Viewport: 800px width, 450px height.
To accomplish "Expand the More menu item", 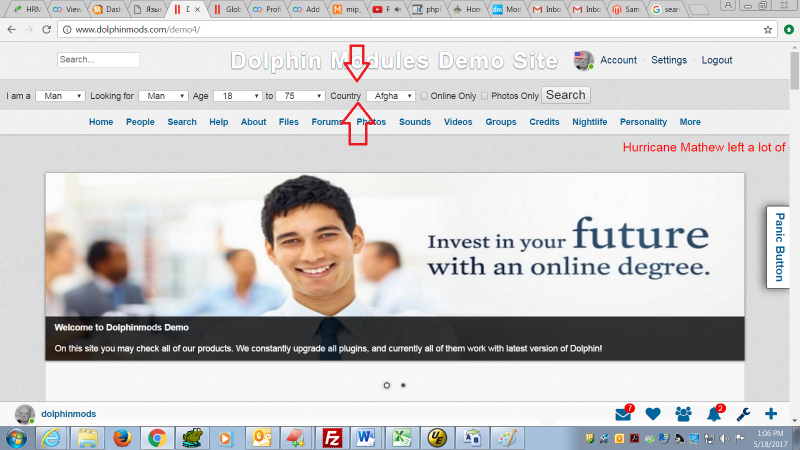I will [690, 122].
